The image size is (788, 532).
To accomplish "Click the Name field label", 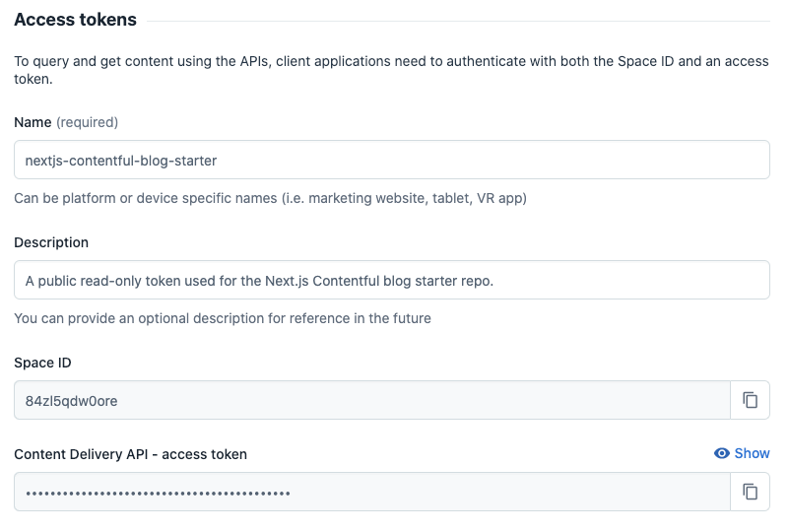I will [x=33, y=122].
